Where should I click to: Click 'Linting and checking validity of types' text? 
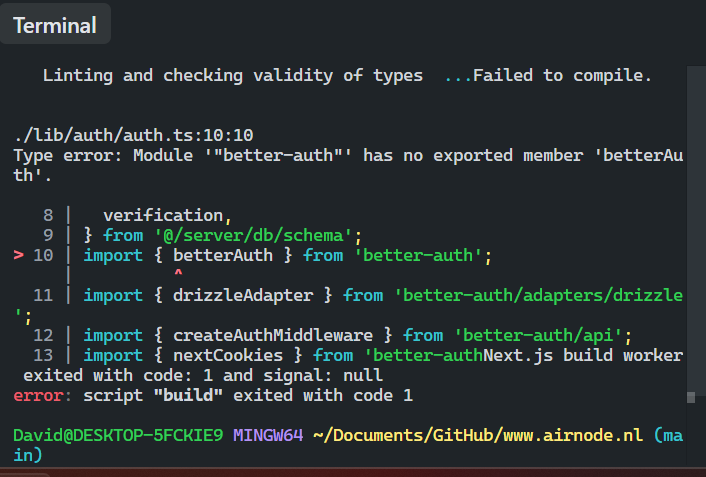pyautogui.click(x=232, y=75)
